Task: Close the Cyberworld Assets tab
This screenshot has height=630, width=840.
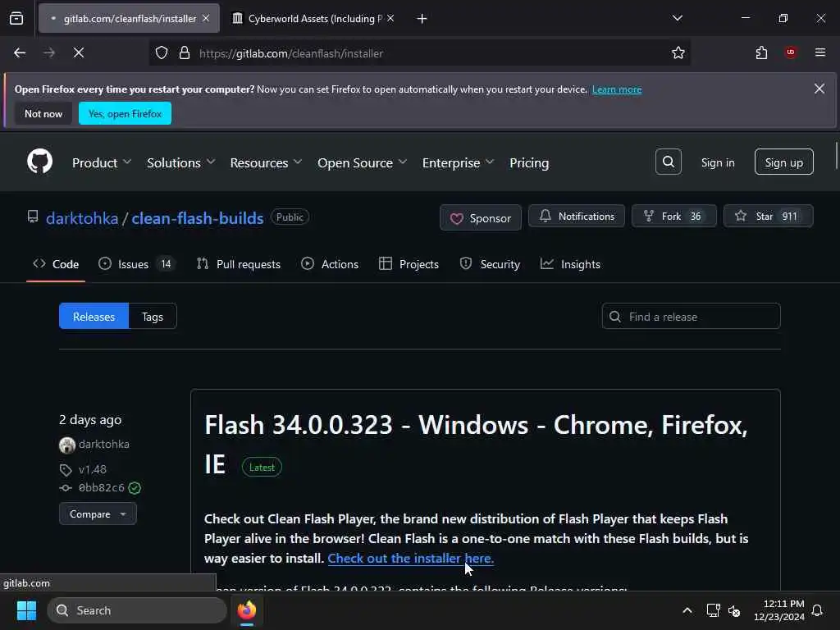Action: (x=390, y=19)
